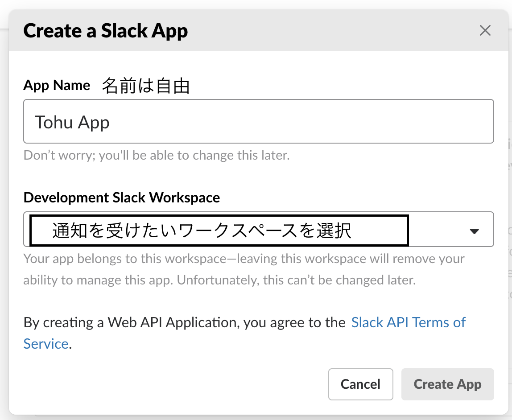Click the workspace dropdown arrow
This screenshot has height=420, width=512.
(474, 231)
